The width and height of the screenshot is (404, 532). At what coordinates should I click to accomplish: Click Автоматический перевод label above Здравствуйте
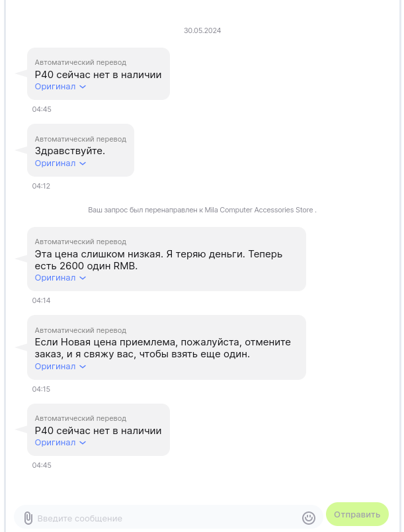80,139
